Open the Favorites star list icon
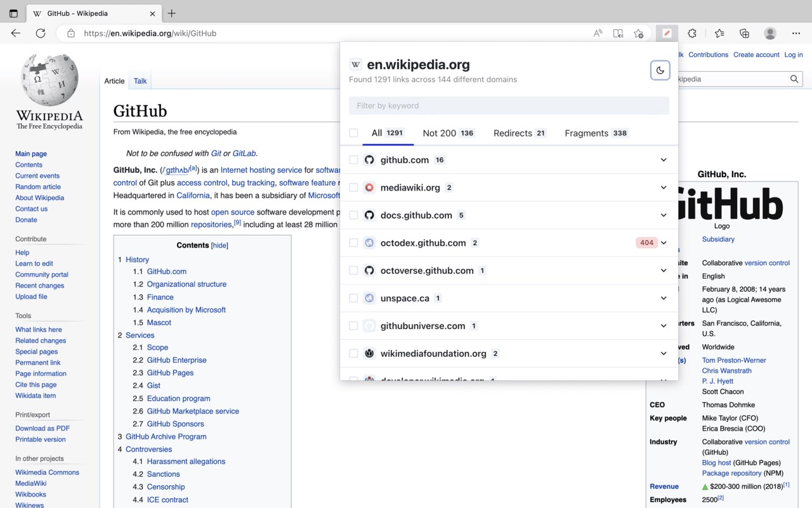 tap(719, 33)
